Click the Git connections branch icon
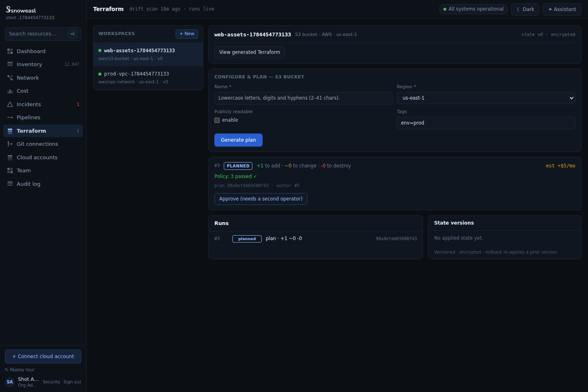588x392 pixels. (x=10, y=144)
